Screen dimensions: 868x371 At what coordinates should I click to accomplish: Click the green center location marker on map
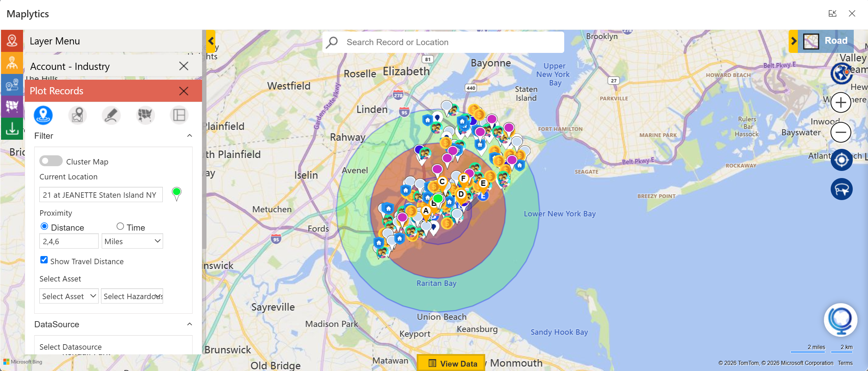(438, 198)
